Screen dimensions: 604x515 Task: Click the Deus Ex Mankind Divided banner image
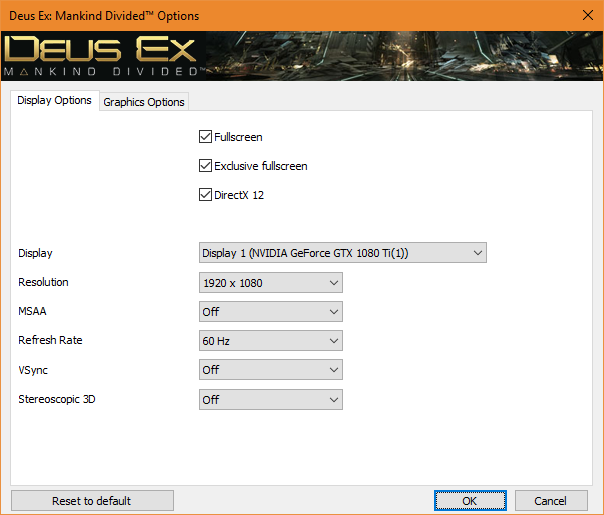click(302, 56)
